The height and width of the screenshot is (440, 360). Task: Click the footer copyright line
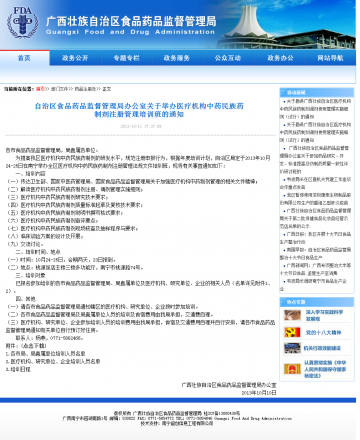pyautogui.click(x=177, y=413)
